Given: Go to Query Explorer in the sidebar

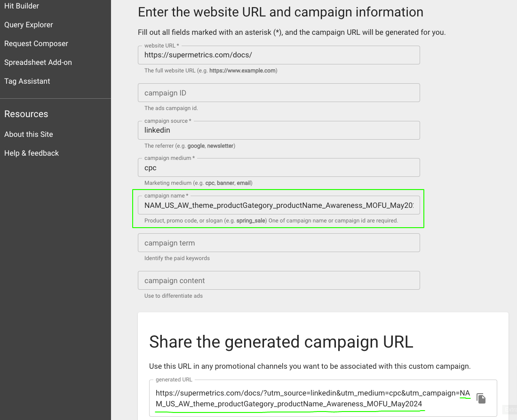Looking at the screenshot, I should click(29, 25).
